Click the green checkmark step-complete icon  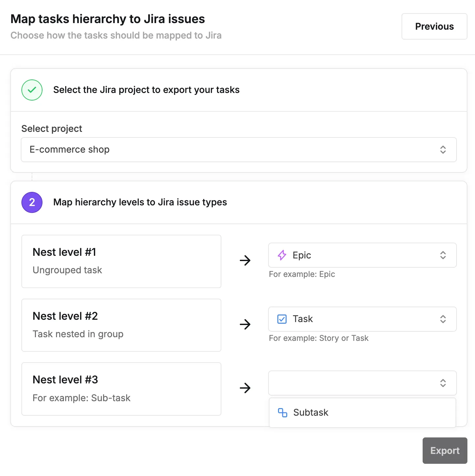tap(32, 90)
